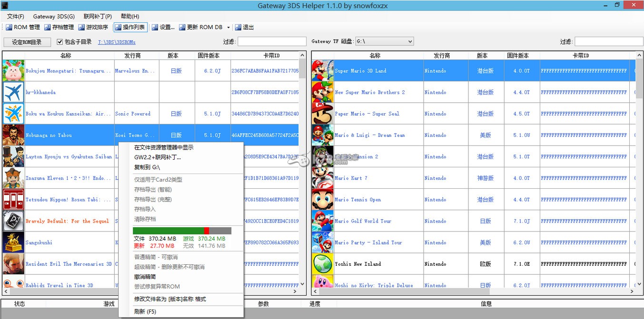Viewport: 644px width, 319px height.
Task: Click Mario Golf World Tour icon
Action: pyautogui.click(x=323, y=221)
